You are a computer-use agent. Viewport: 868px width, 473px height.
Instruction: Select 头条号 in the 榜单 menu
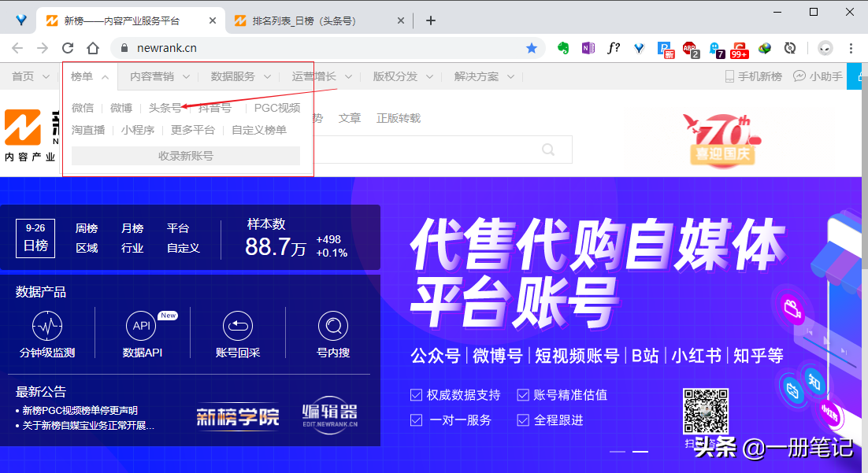tap(165, 108)
